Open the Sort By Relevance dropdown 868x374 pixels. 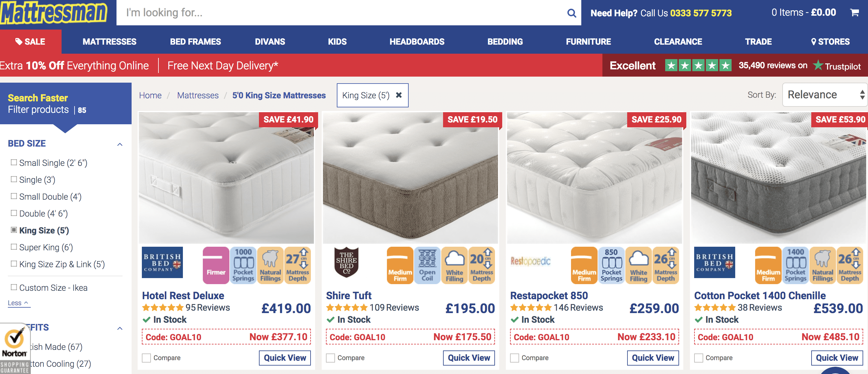[824, 95]
